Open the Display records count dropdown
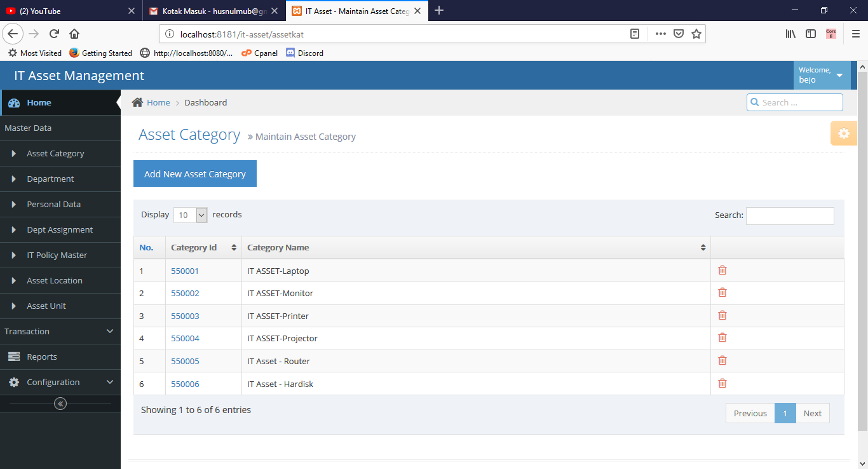868x469 pixels. coord(190,215)
